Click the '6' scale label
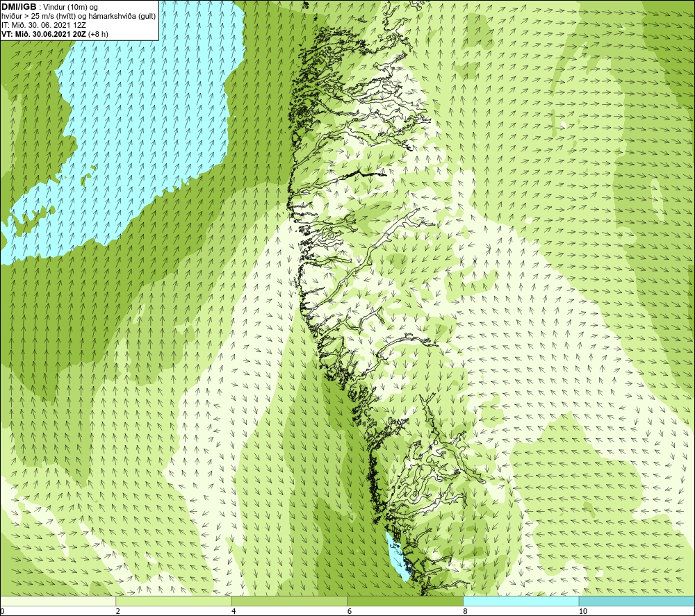Viewport: 695px width, 616px height. click(350, 611)
